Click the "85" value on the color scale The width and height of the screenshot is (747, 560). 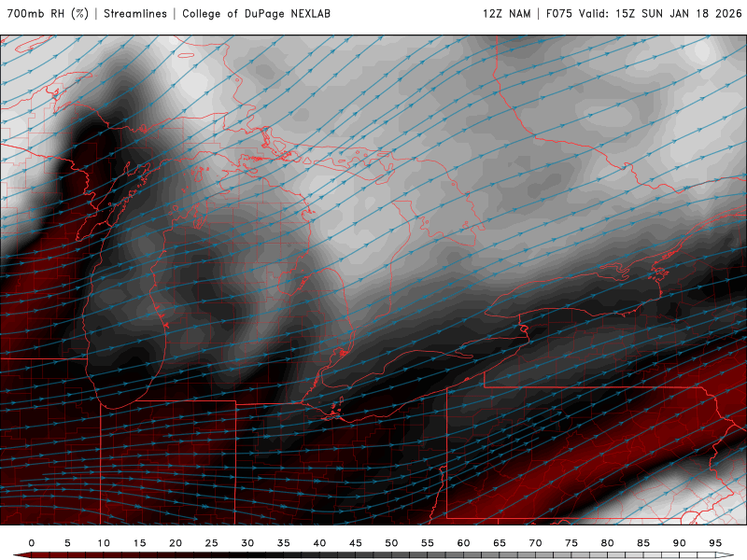pos(643,543)
